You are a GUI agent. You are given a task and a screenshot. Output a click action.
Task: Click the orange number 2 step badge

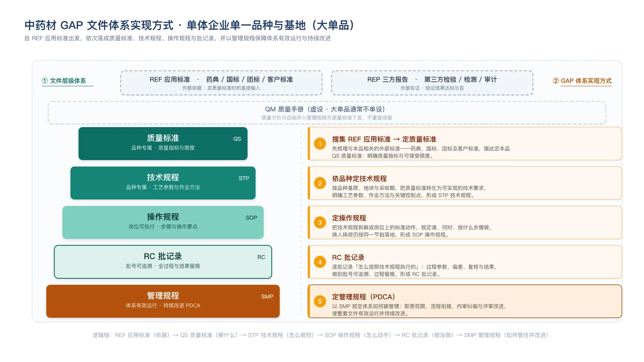point(320,183)
